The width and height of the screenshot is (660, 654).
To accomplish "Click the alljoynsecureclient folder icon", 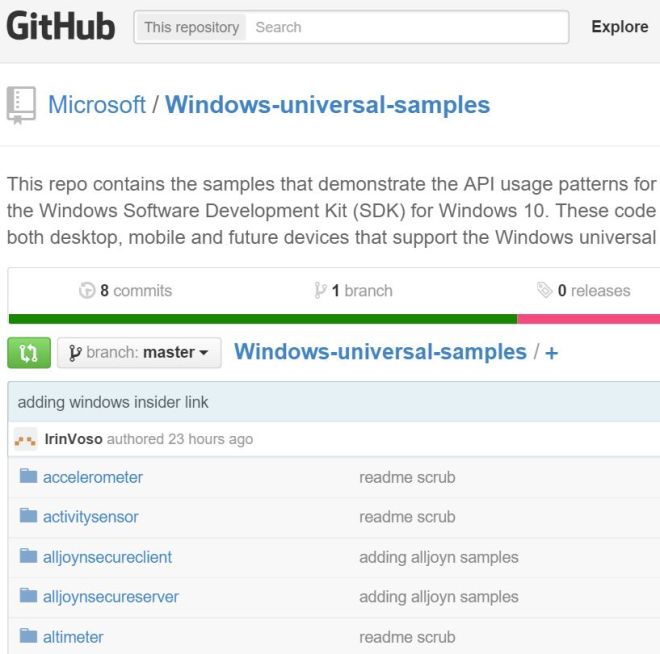I will [28, 557].
